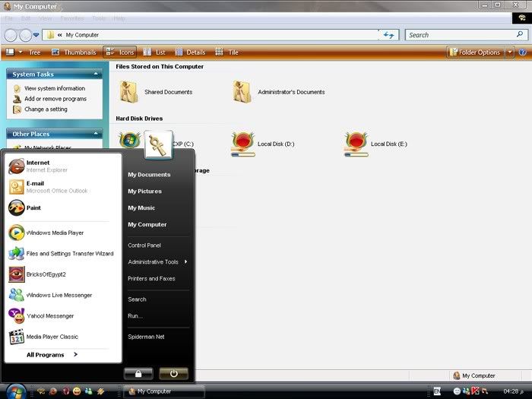Image resolution: width=532 pixels, height=399 pixels.
Task: Click inside the Search input field
Action: pos(461,35)
